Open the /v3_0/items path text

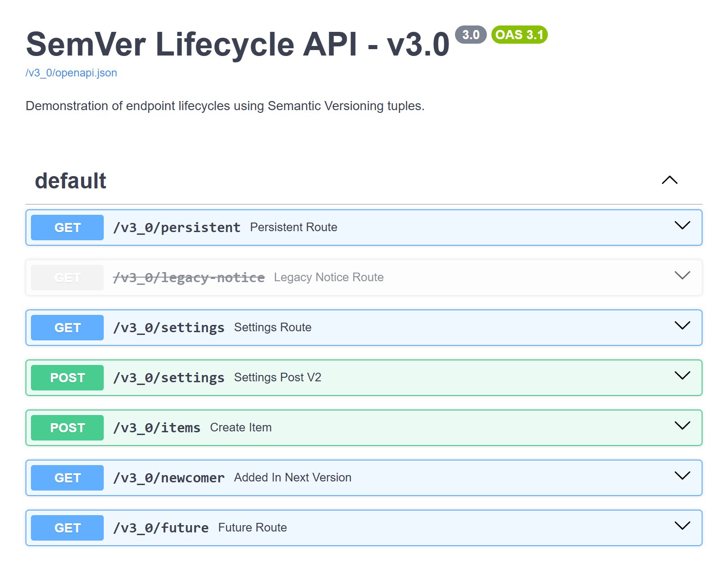pyautogui.click(x=157, y=428)
